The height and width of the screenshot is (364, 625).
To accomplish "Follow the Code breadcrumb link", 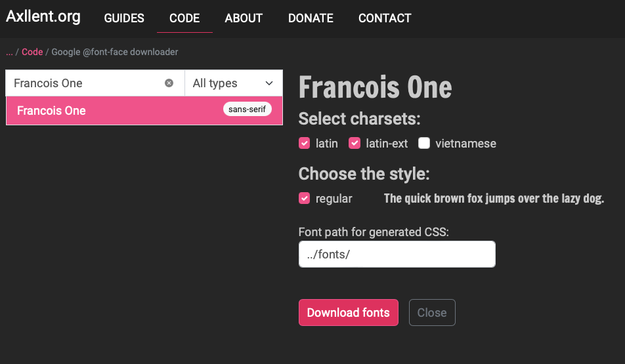I will 32,52.
